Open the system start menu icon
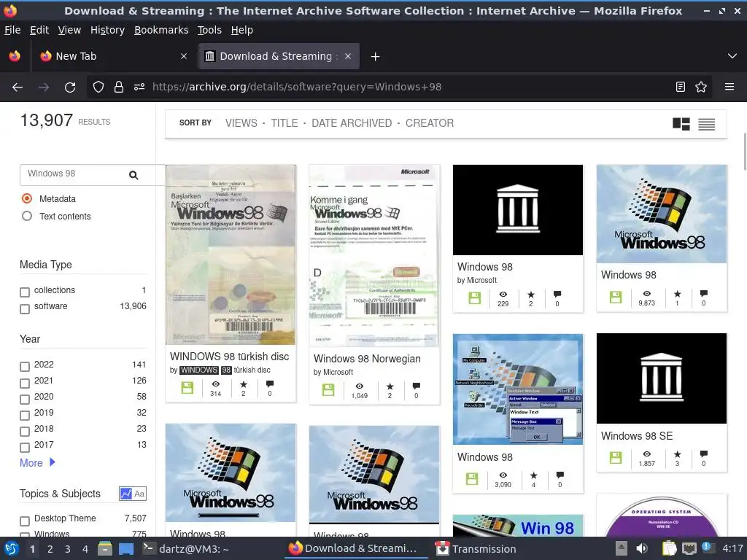The image size is (747, 560). click(12, 548)
